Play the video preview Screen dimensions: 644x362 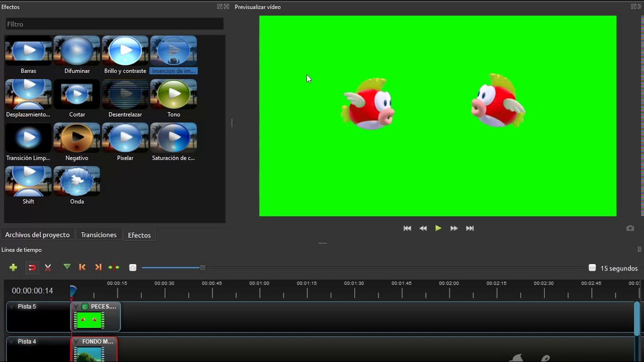click(x=438, y=228)
